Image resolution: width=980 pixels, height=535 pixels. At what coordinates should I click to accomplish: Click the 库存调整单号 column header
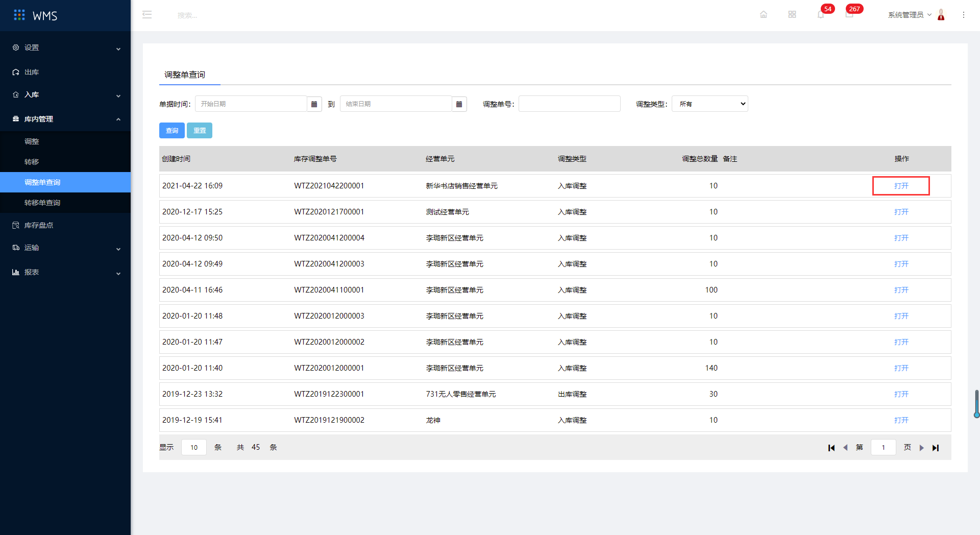point(315,159)
